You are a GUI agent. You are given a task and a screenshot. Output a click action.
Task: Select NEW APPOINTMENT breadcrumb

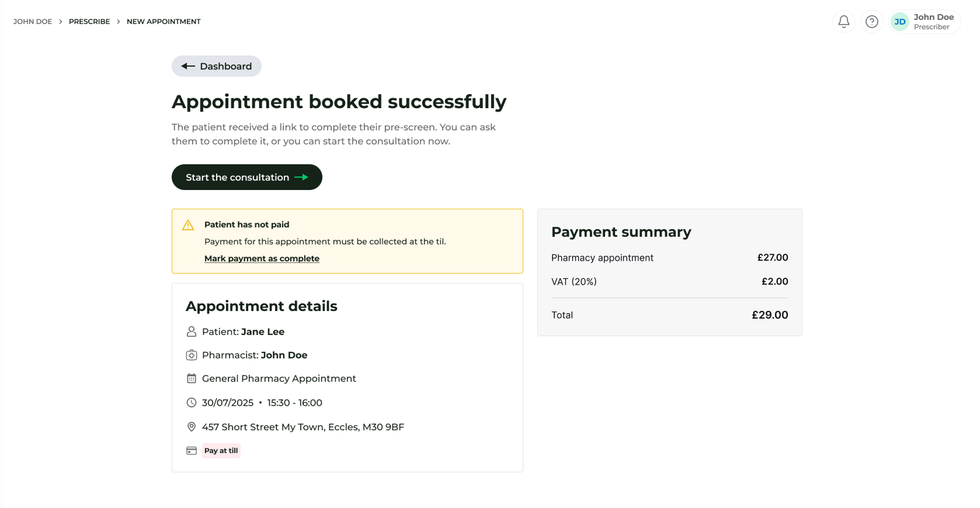(164, 22)
